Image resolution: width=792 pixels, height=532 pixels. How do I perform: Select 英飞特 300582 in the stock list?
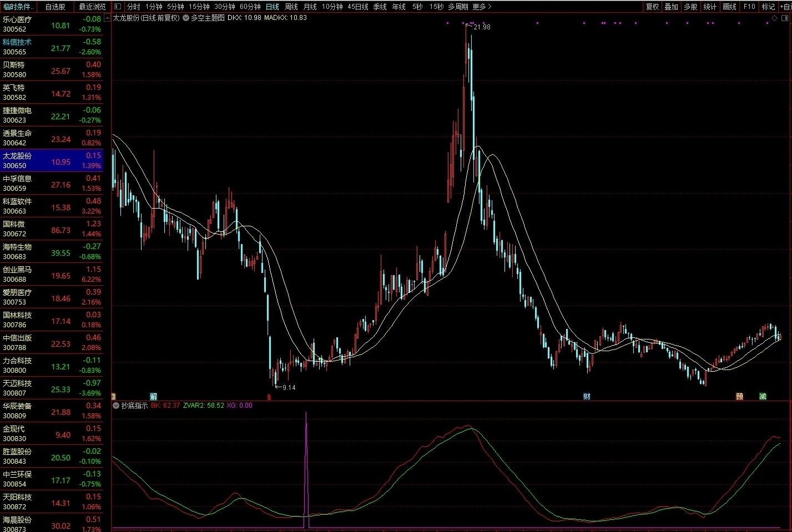coord(52,92)
